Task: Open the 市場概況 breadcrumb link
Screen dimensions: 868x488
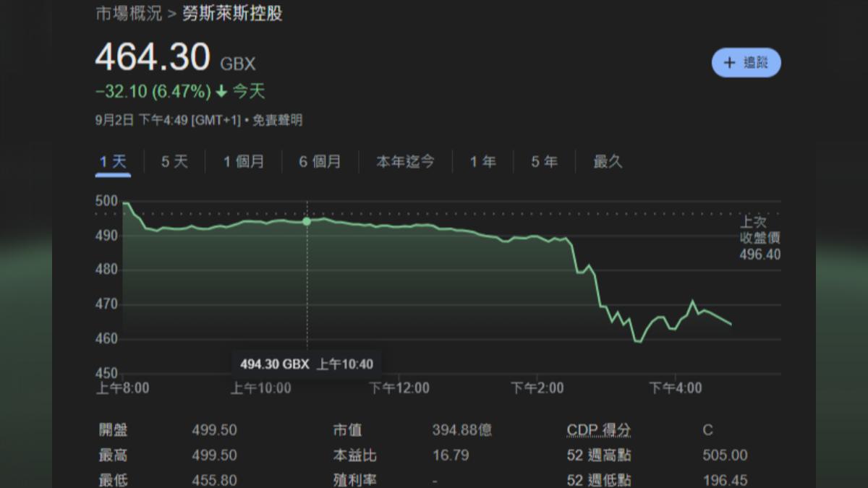Action: click(x=129, y=14)
